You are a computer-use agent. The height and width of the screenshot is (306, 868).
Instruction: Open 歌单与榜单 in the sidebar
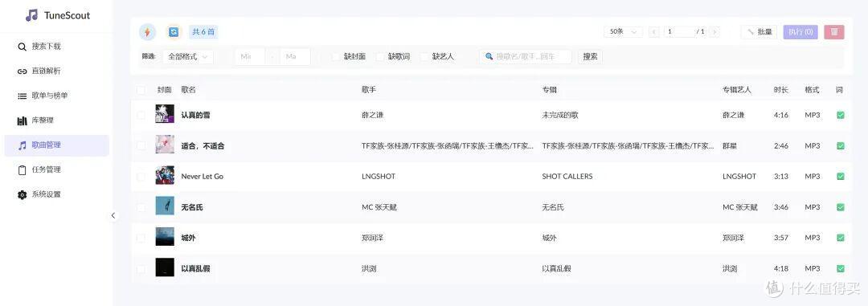click(x=56, y=96)
